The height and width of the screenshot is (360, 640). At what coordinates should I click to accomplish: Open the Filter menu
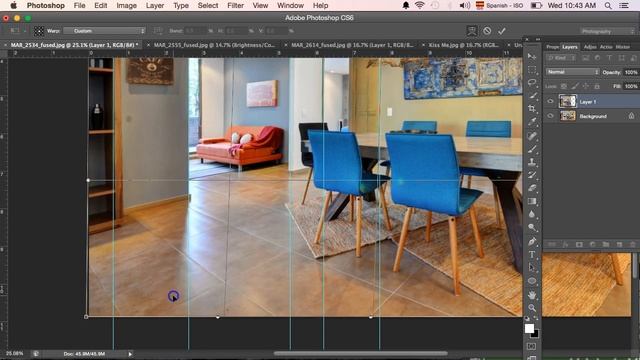[x=236, y=6]
